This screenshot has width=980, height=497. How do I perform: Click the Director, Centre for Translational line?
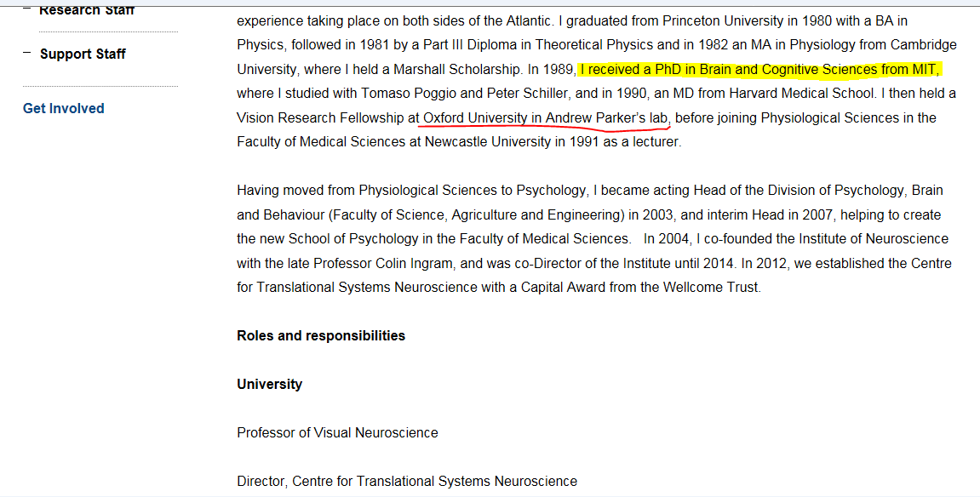coord(407,482)
